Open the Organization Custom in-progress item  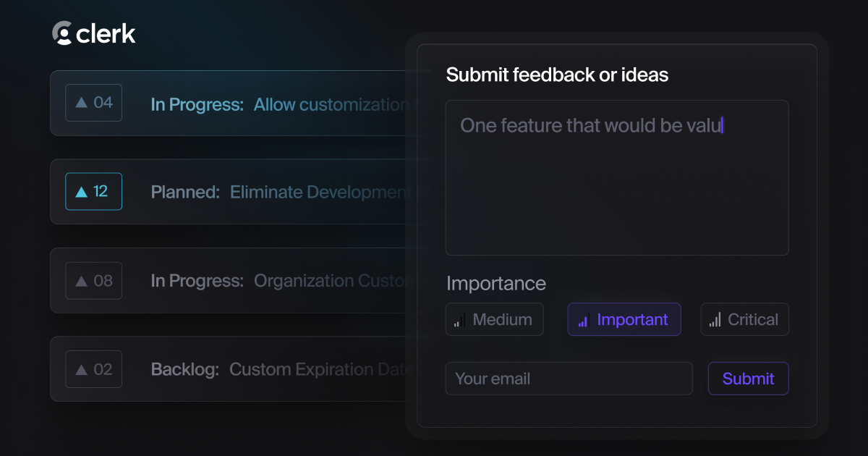(275, 280)
